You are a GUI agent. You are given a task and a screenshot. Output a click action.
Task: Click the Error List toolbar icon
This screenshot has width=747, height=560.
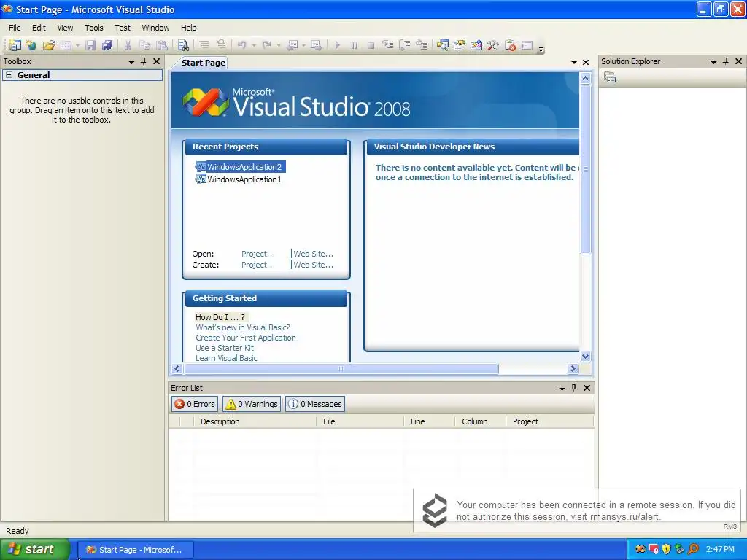510,45
